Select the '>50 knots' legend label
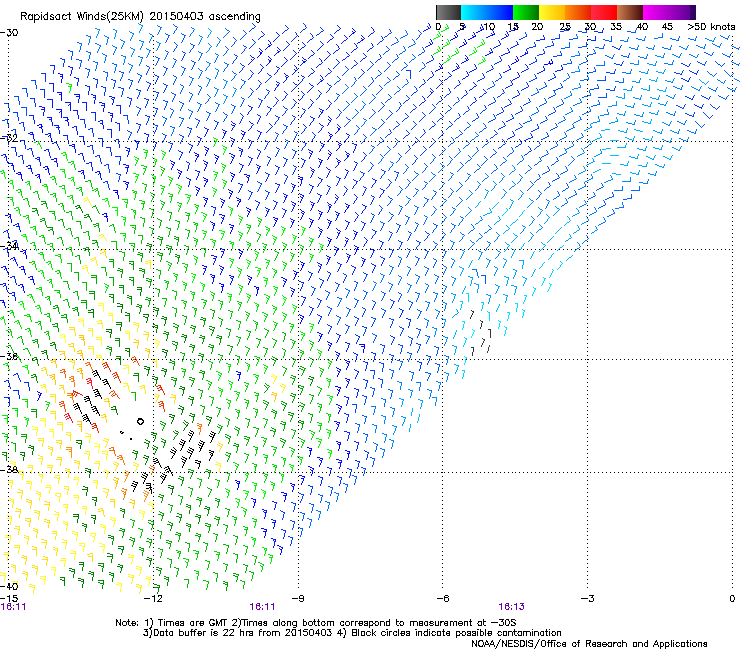 tap(711, 27)
